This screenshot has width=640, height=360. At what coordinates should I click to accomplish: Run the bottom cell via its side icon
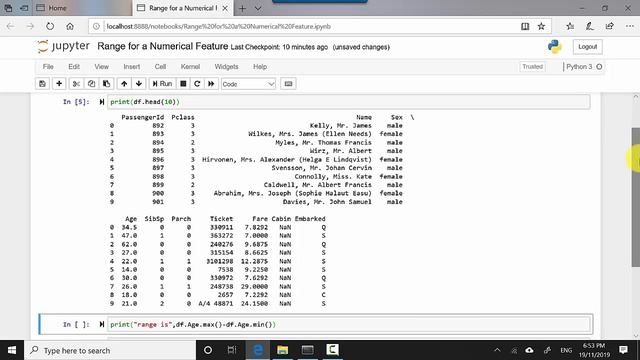(x=101, y=324)
